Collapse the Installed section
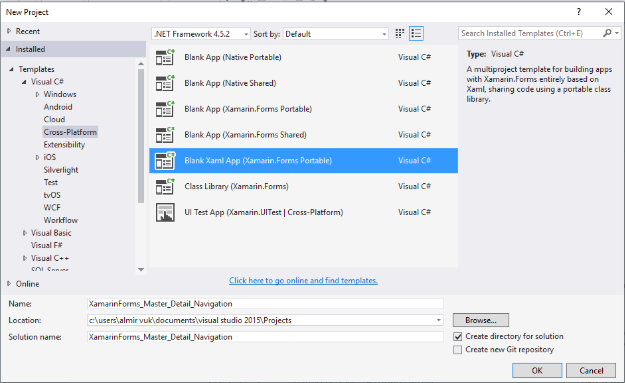 [x=8, y=49]
